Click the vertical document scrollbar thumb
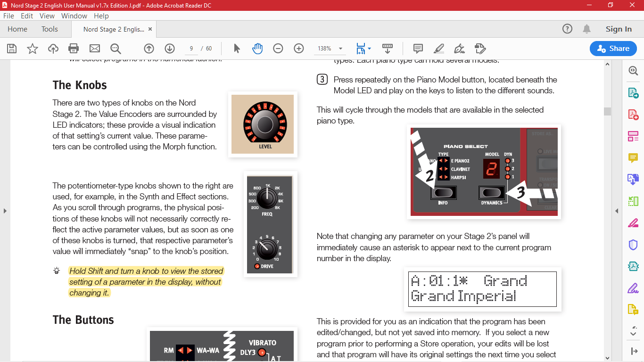Screen dimensions: 644x362 coord(607,111)
